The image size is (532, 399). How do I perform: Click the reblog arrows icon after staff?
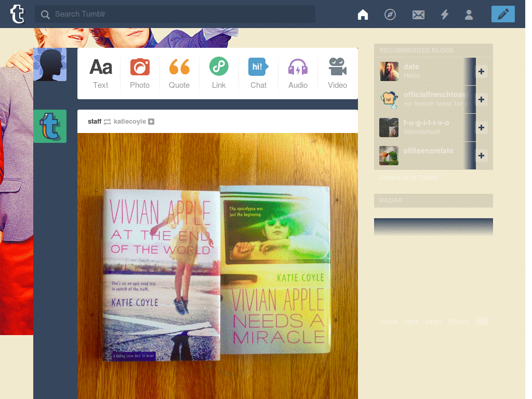[x=107, y=122]
